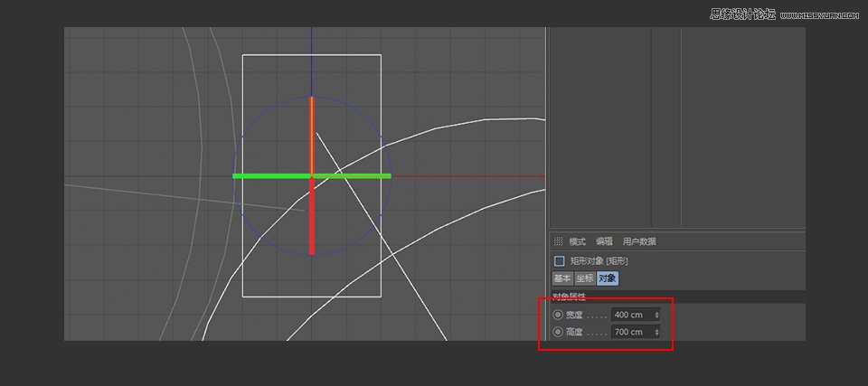Select the 对象 tab
Viewport: 868px width, 386px height.
[608, 278]
